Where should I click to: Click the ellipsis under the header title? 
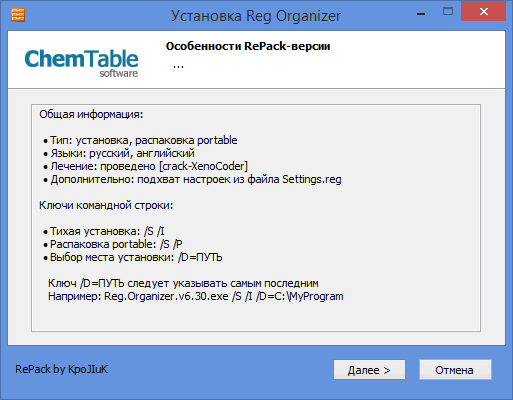coord(178,66)
